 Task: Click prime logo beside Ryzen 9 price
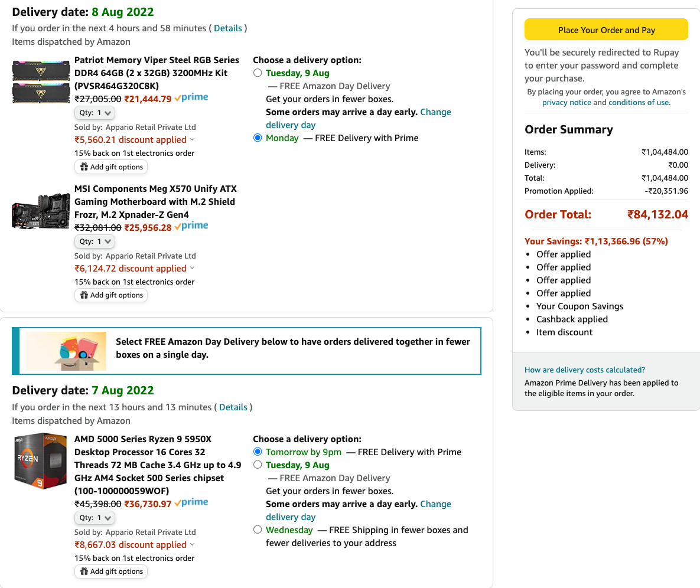point(191,503)
